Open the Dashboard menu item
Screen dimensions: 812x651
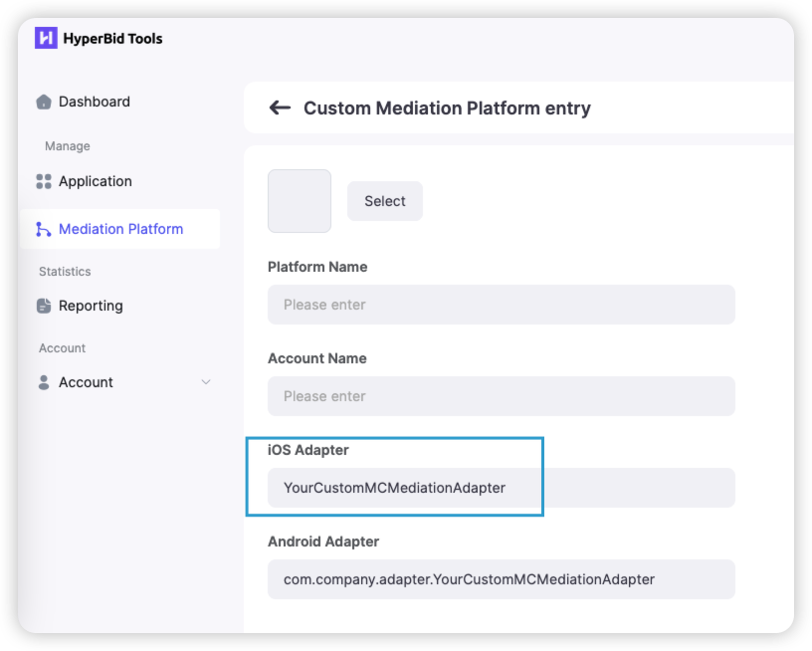95,102
